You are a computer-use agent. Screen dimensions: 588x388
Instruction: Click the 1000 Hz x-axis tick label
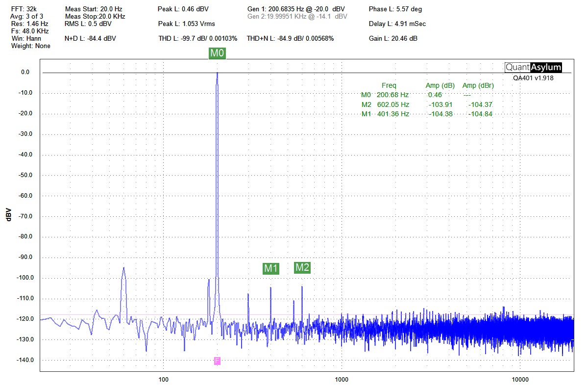coord(342,379)
